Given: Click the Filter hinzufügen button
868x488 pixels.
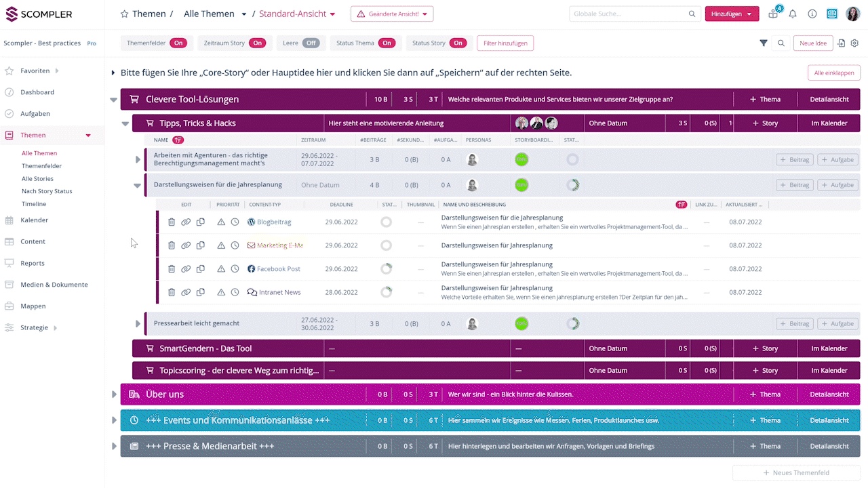Looking at the screenshot, I should click(x=505, y=43).
